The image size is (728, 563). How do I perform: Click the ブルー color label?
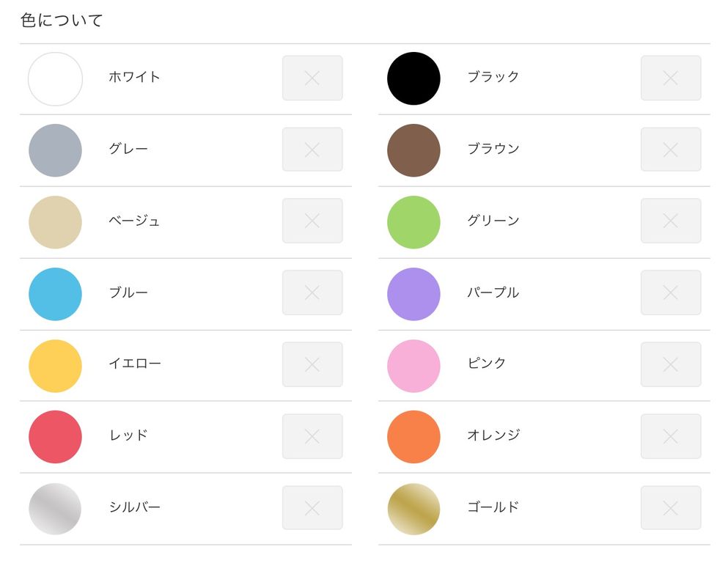[x=128, y=292]
